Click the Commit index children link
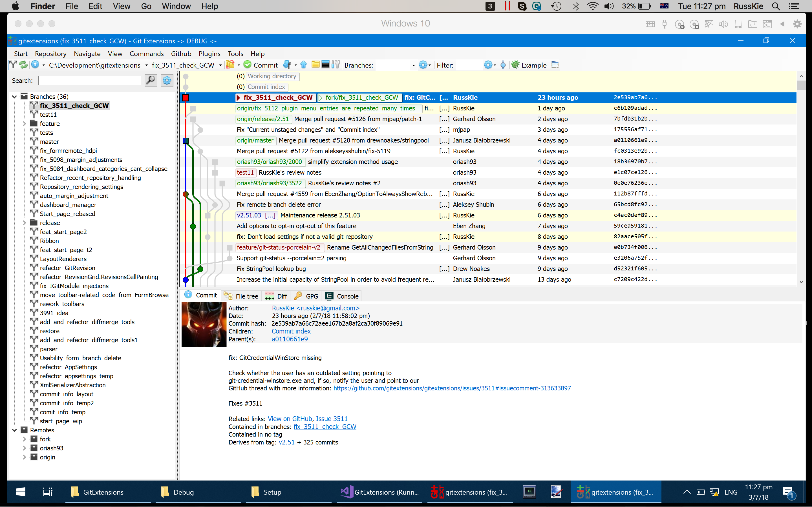The width and height of the screenshot is (812, 507). coord(291,331)
